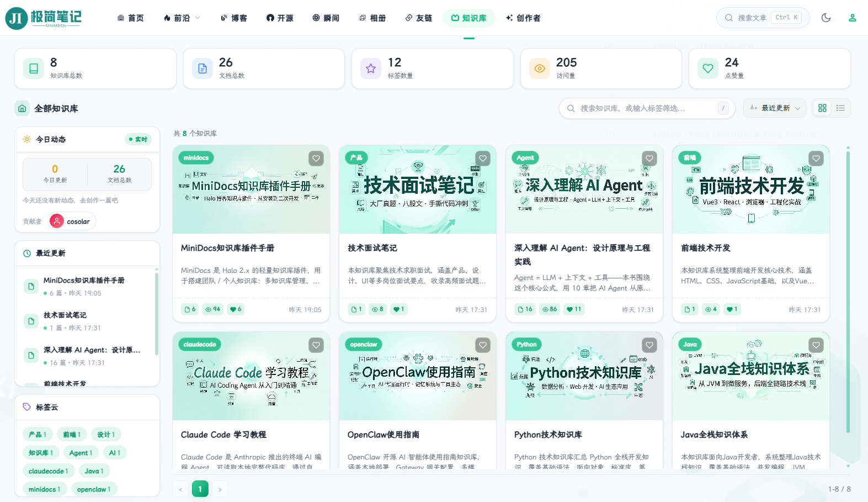This screenshot has width=868, height=502.
Task: Select page 1 in pagination
Action: pos(200,489)
